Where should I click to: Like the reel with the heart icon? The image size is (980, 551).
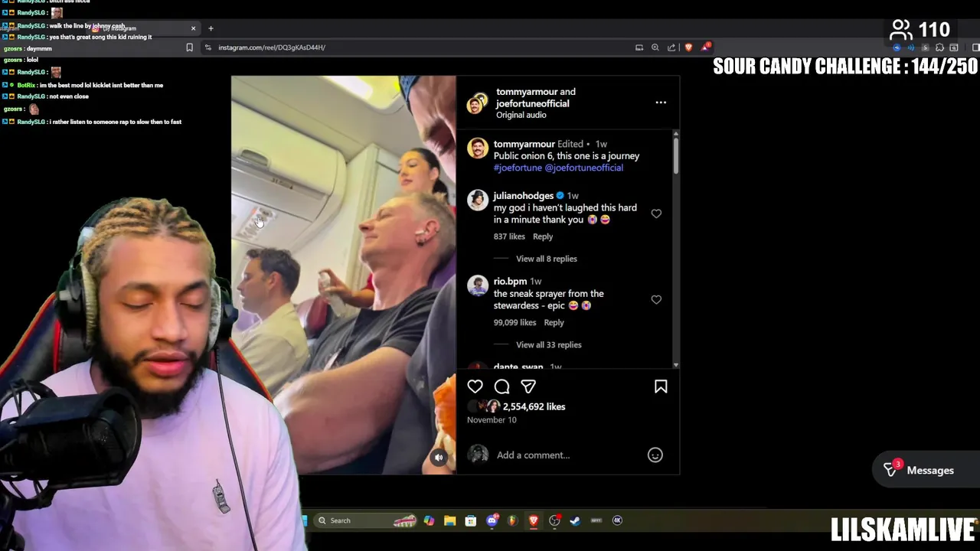[475, 386]
